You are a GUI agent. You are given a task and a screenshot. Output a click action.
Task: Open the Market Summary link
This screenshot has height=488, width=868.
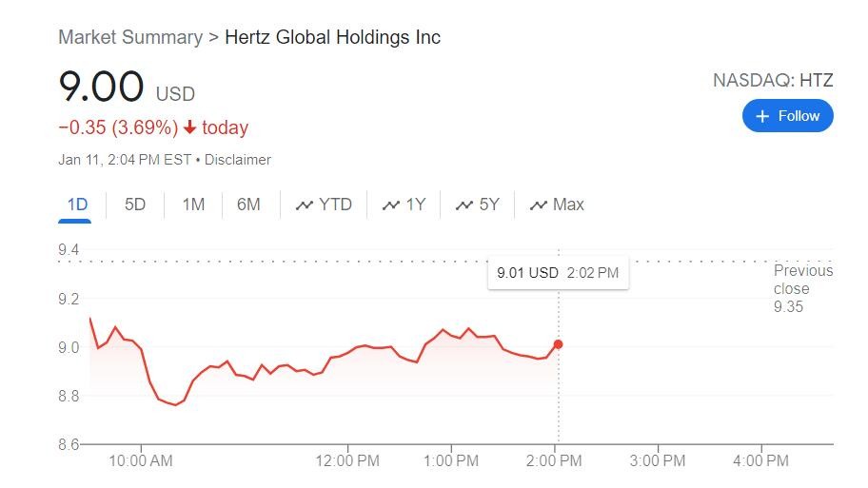(130, 37)
